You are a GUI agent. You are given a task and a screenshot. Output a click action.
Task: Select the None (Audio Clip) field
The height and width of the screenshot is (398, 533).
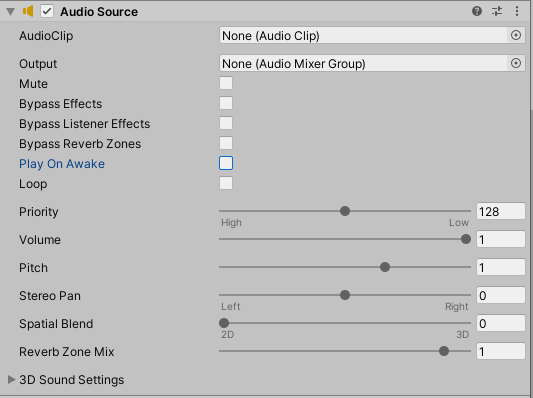pos(363,35)
